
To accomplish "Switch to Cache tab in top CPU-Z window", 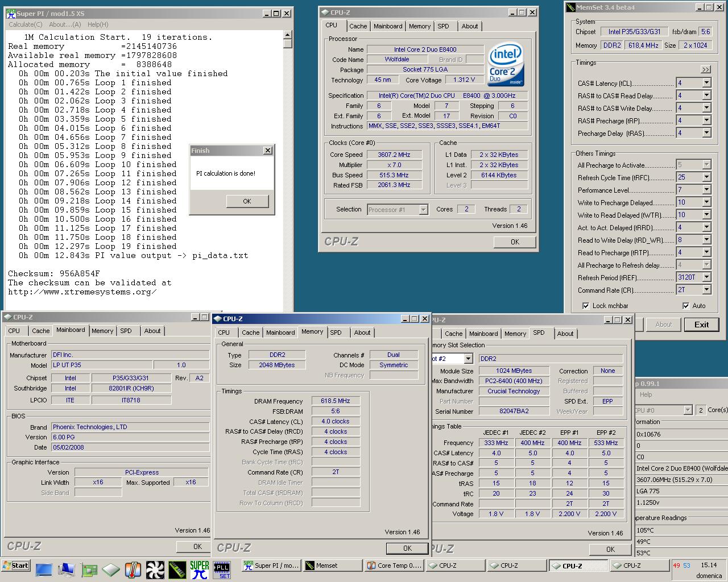I will click(358, 26).
